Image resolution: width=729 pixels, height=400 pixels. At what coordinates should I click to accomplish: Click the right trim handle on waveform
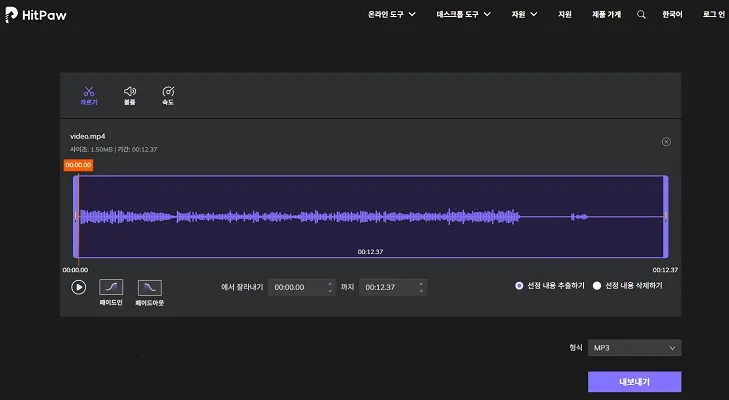(665, 216)
